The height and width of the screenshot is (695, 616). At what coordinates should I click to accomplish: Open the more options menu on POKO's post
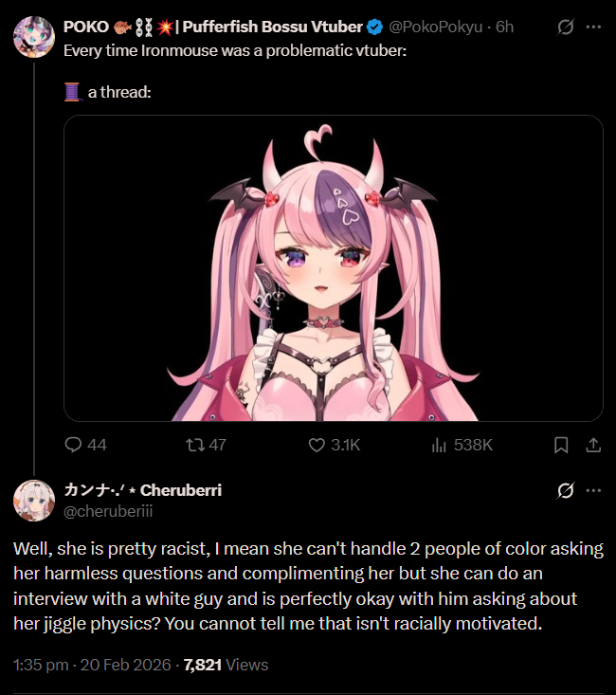(x=593, y=27)
